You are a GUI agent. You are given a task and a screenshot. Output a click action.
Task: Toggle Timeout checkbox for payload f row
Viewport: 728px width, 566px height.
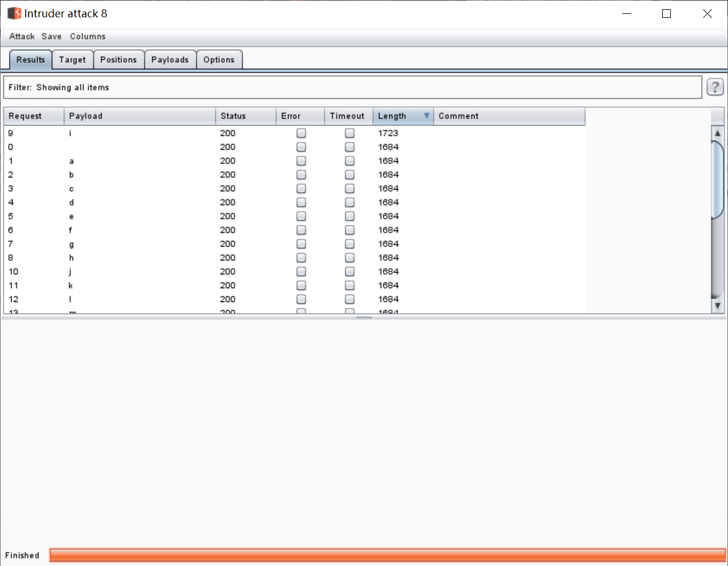(x=350, y=230)
